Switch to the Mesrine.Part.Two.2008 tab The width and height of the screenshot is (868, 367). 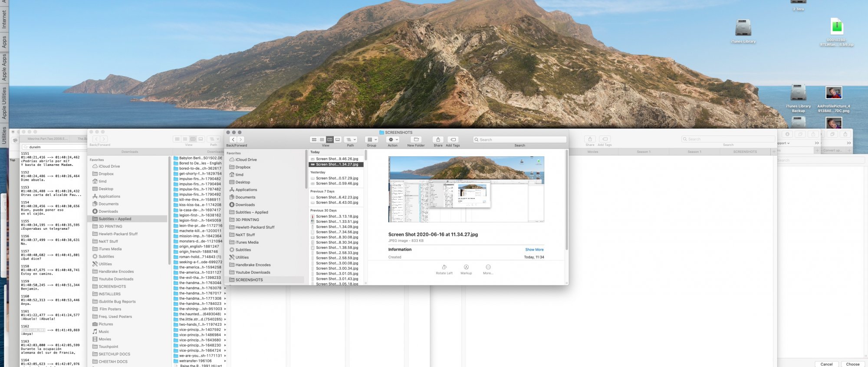point(47,139)
